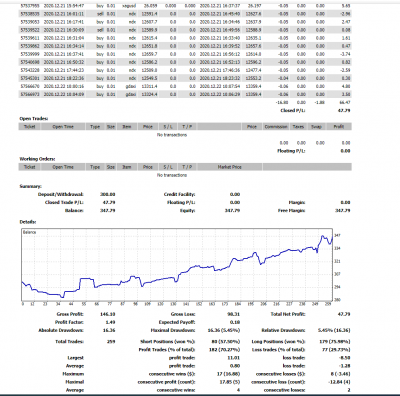Click the Balance label inside the chart
The image size is (400, 396).
(30, 232)
